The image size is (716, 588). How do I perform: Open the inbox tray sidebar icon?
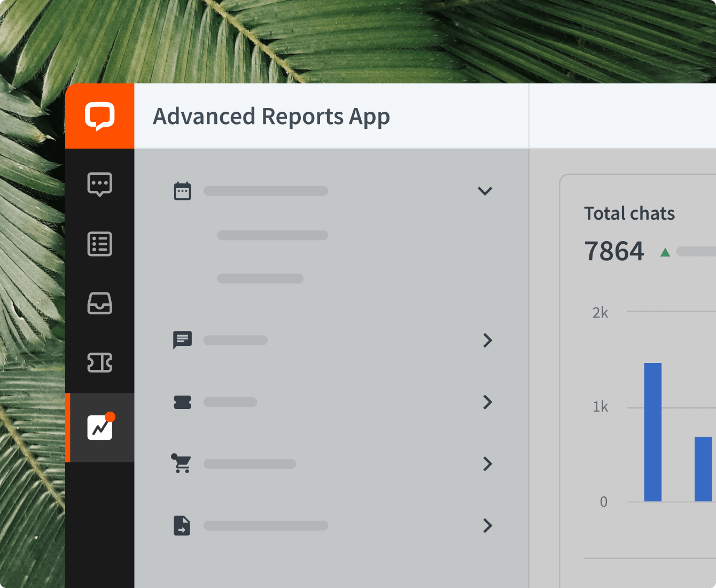point(100,303)
